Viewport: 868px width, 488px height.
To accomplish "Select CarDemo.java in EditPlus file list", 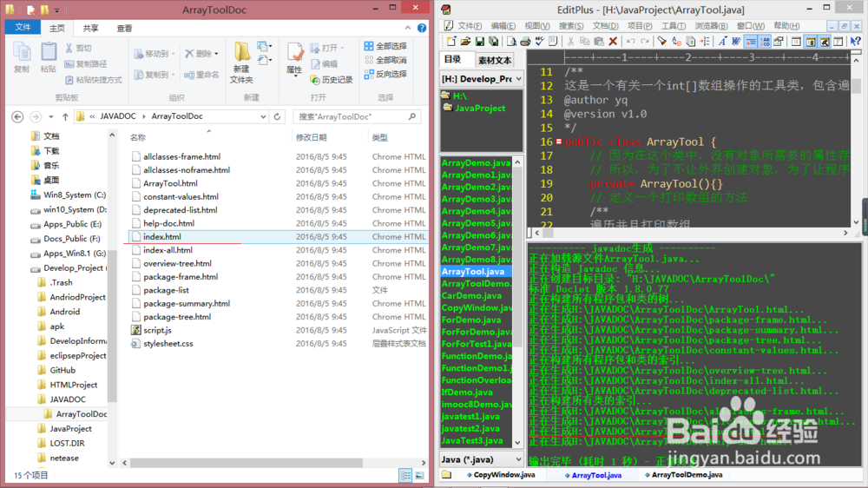I will (471, 296).
